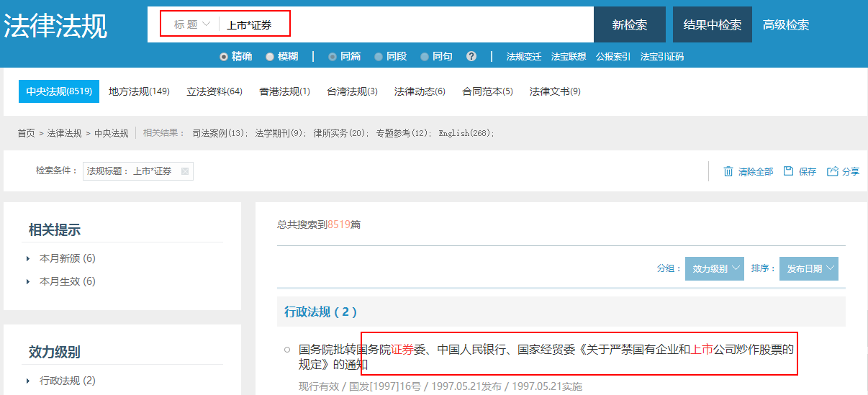Image resolution: width=868 pixels, height=395 pixels.
Task: Select the 同段 radio option
Action: (379, 56)
